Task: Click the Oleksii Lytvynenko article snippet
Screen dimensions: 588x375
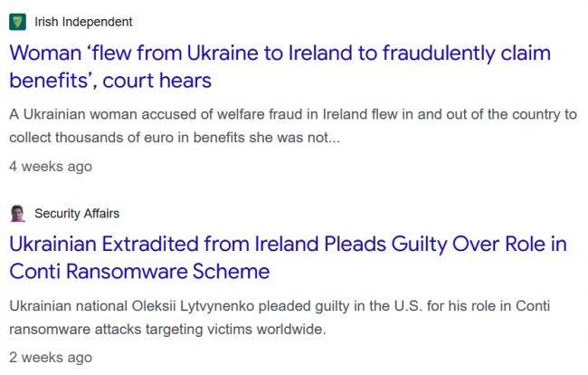Action: (x=280, y=318)
